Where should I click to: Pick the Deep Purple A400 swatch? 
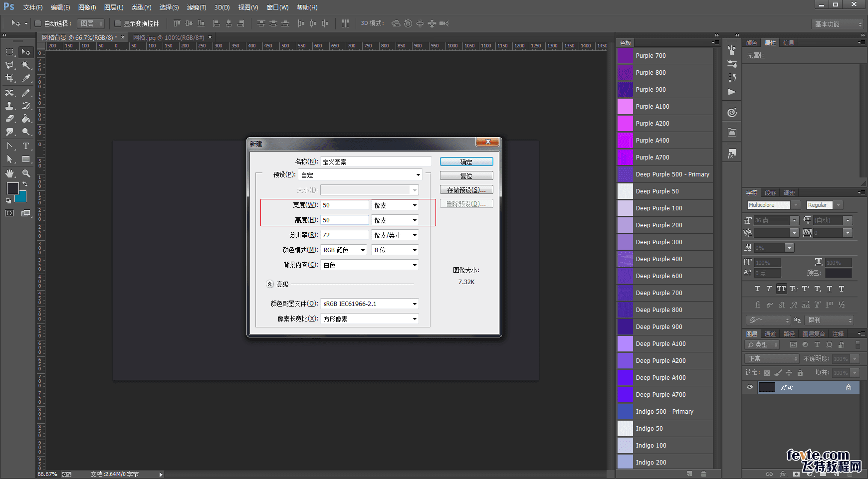tap(625, 378)
